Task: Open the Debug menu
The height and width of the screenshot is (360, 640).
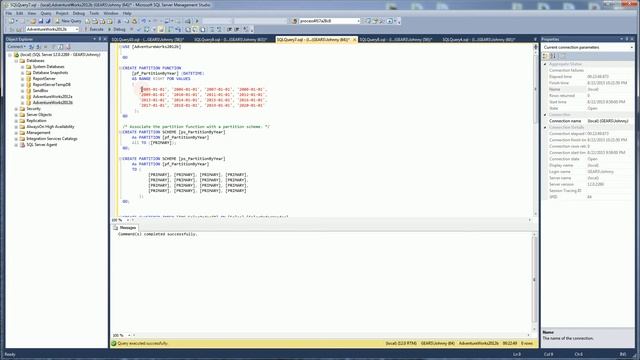Action: [79, 13]
